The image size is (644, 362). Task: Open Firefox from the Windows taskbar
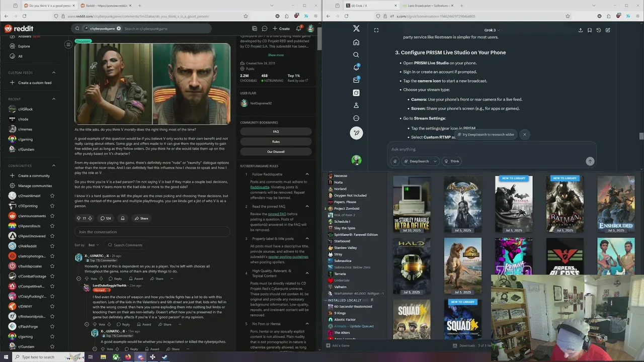(128, 357)
